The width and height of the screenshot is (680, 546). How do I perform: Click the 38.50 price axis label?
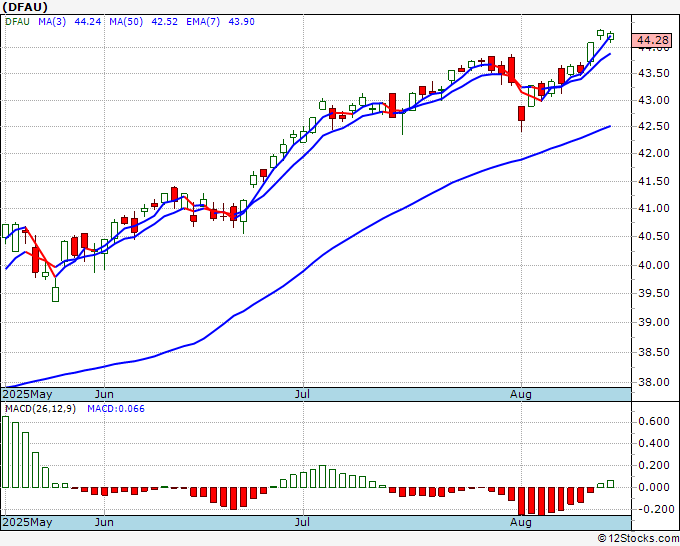(x=654, y=352)
